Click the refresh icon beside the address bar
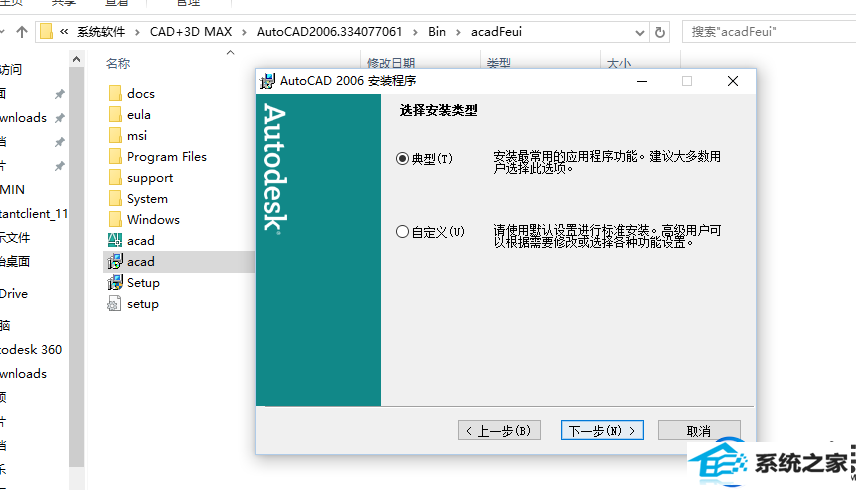Viewport: 856px width, 490px height. [x=659, y=32]
